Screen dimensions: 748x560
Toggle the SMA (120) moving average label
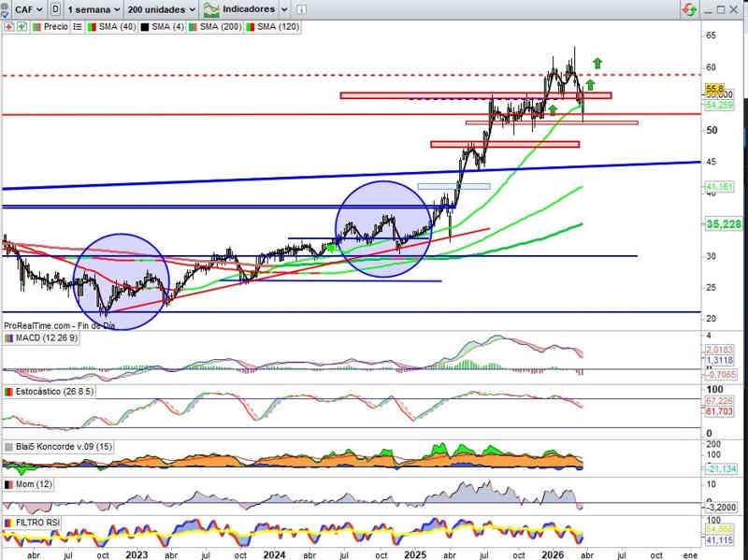point(278,27)
